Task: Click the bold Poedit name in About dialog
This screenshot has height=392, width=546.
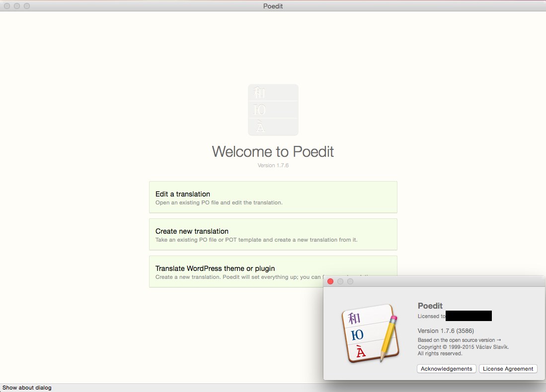Action: [x=430, y=306]
